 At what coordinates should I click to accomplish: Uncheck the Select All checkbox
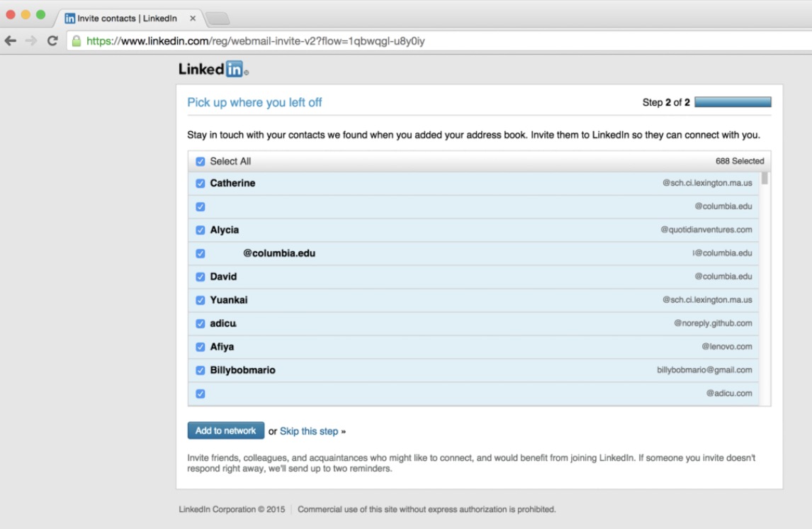coord(201,162)
